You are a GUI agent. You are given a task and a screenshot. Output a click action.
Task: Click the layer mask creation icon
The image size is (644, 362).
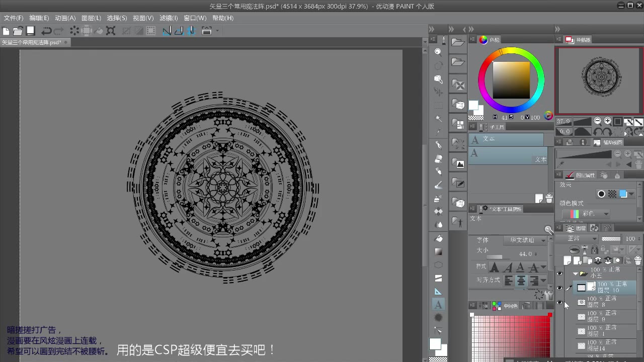[619, 260]
